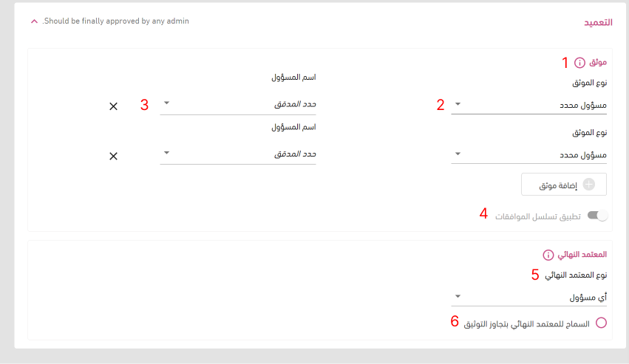Click first مسؤول محدد field value
The width and height of the screenshot is (629, 364).
(583, 106)
